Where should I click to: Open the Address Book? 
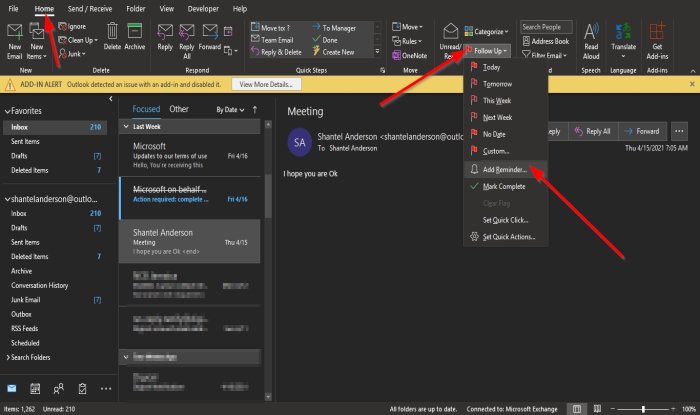point(546,41)
